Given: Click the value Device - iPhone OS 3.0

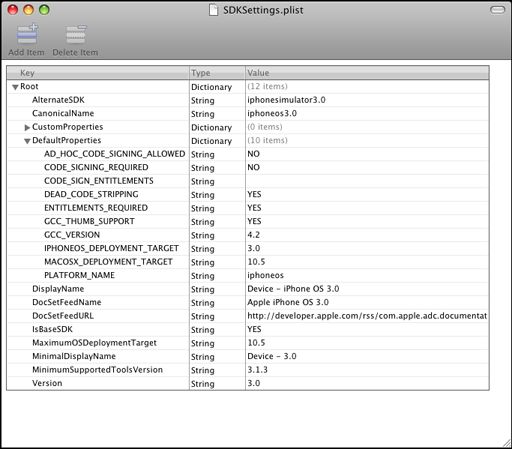Looking at the screenshot, I should tap(293, 289).
